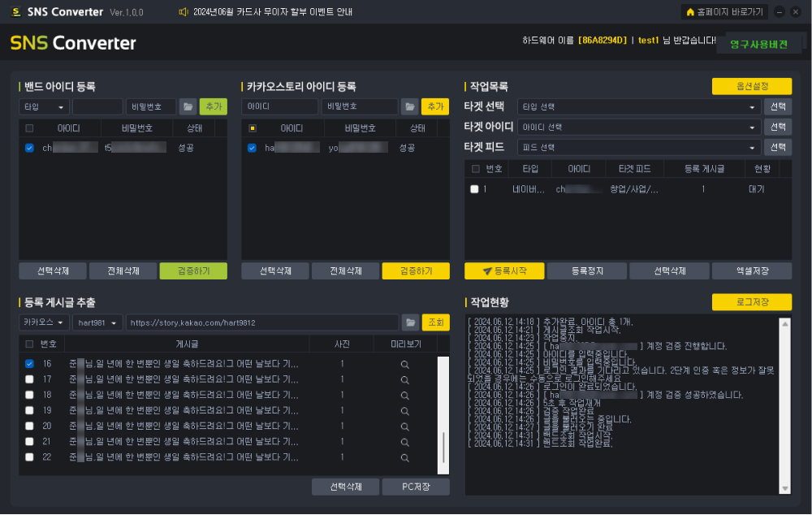Viewport: 812px width, 515px height.
Task: Preview post number 18 with magnifier icon
Action: pyautogui.click(x=405, y=396)
